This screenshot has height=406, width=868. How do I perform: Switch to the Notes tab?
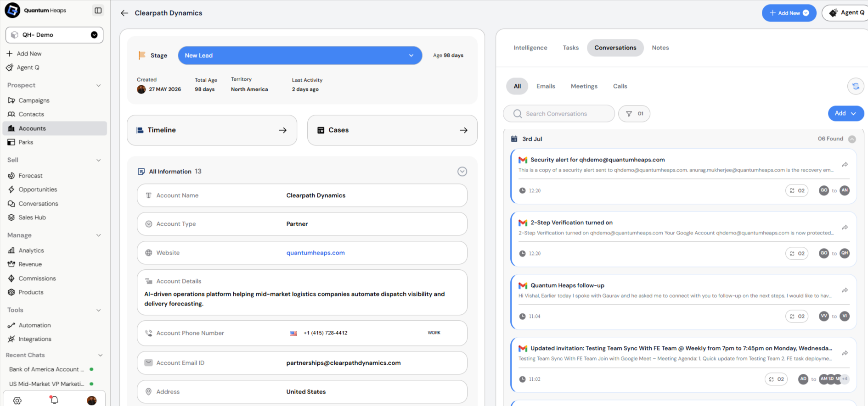click(x=660, y=48)
